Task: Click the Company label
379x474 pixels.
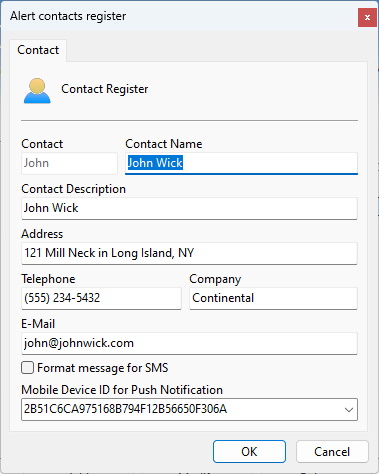Action: 215,279
